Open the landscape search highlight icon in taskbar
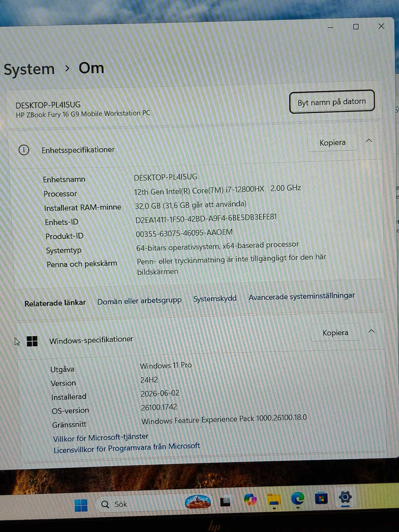This screenshot has width=399, height=532. [x=198, y=502]
